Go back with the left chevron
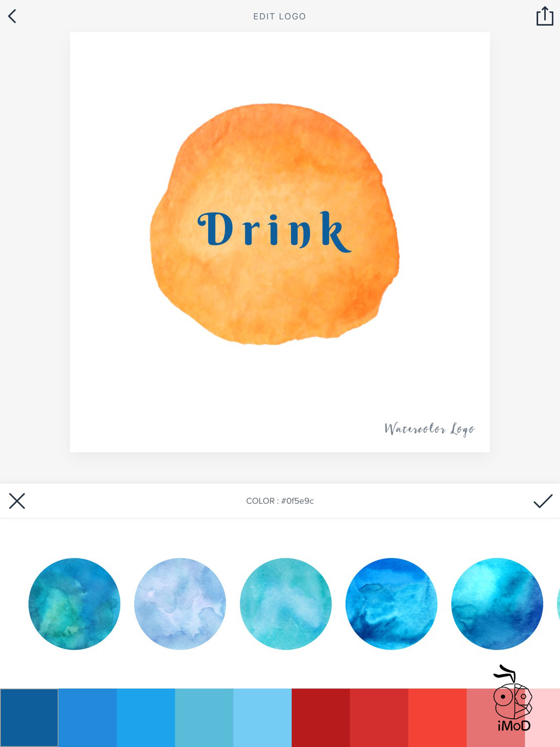This screenshot has height=747, width=560. coord(12,16)
